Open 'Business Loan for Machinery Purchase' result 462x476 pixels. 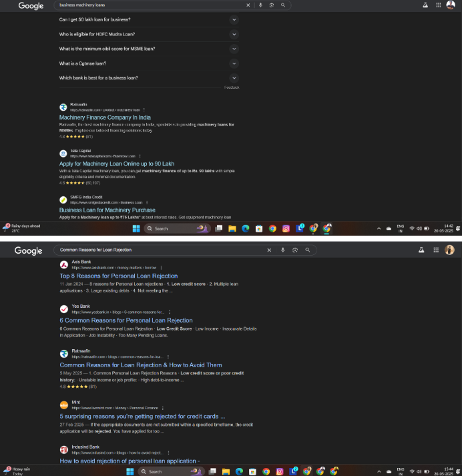point(107,210)
